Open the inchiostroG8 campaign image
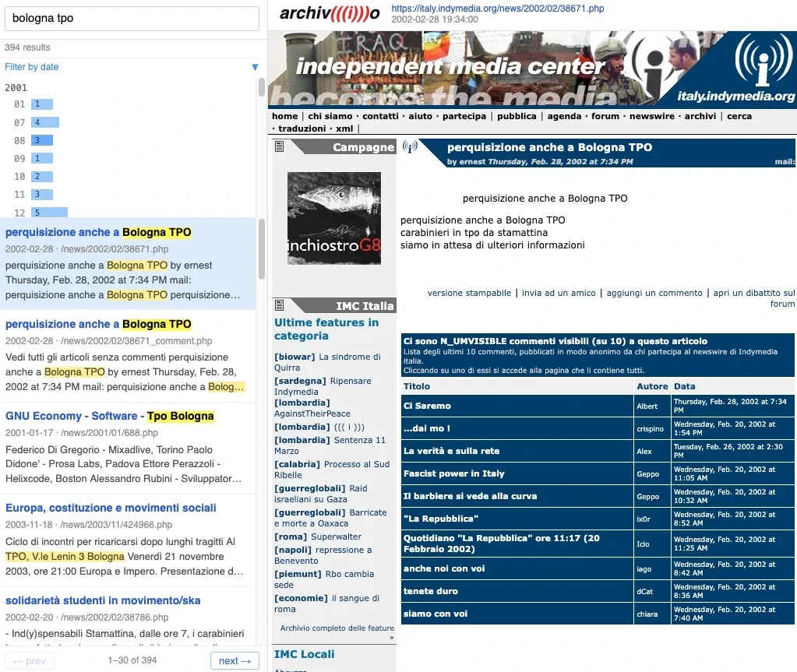The height and width of the screenshot is (672, 797). click(334, 218)
